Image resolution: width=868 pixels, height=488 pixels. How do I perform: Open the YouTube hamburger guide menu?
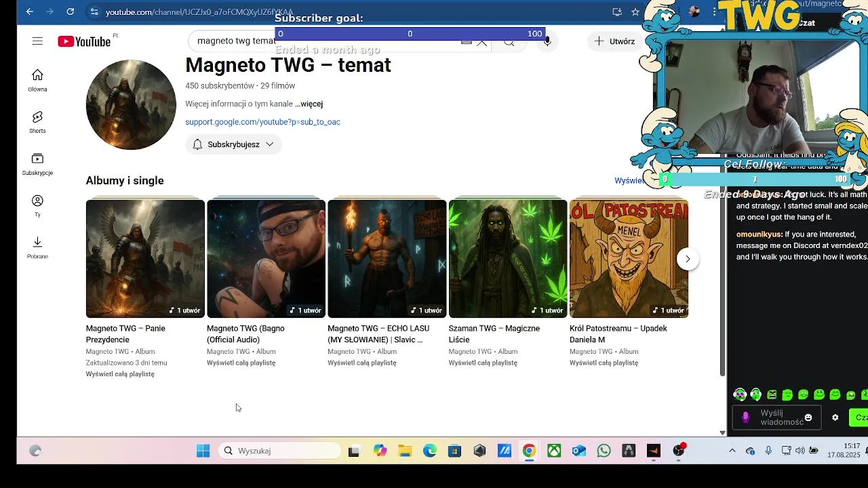37,41
